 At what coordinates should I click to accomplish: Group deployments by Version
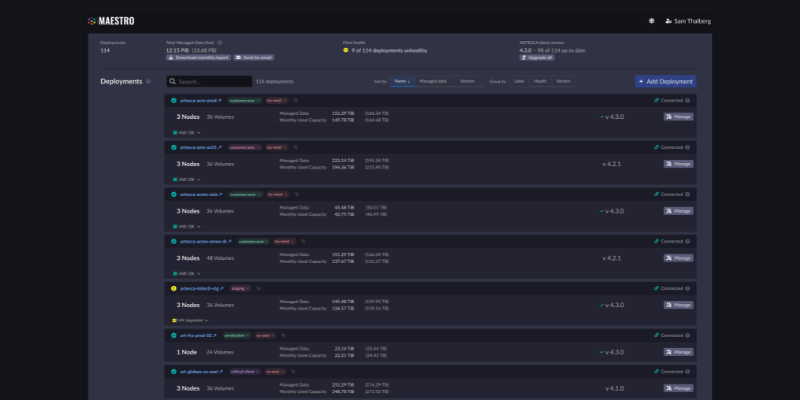563,81
